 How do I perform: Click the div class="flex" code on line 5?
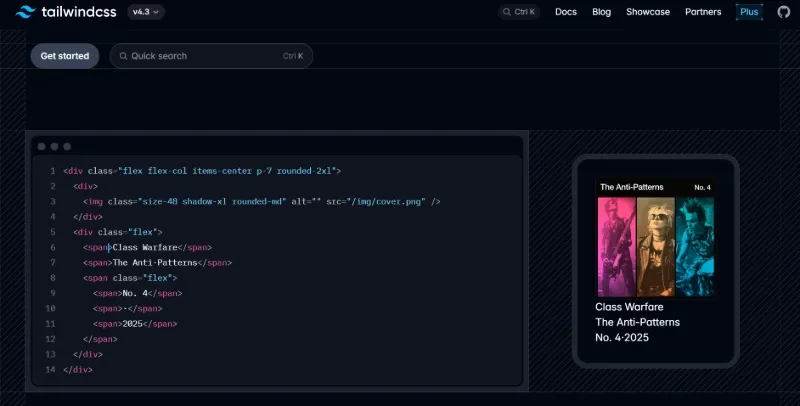[x=117, y=232]
